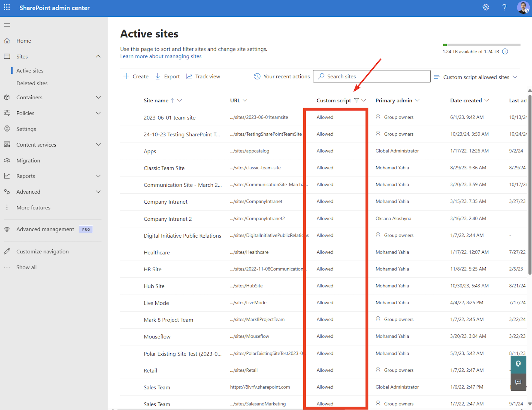Open the settings gear in header

pos(486,8)
